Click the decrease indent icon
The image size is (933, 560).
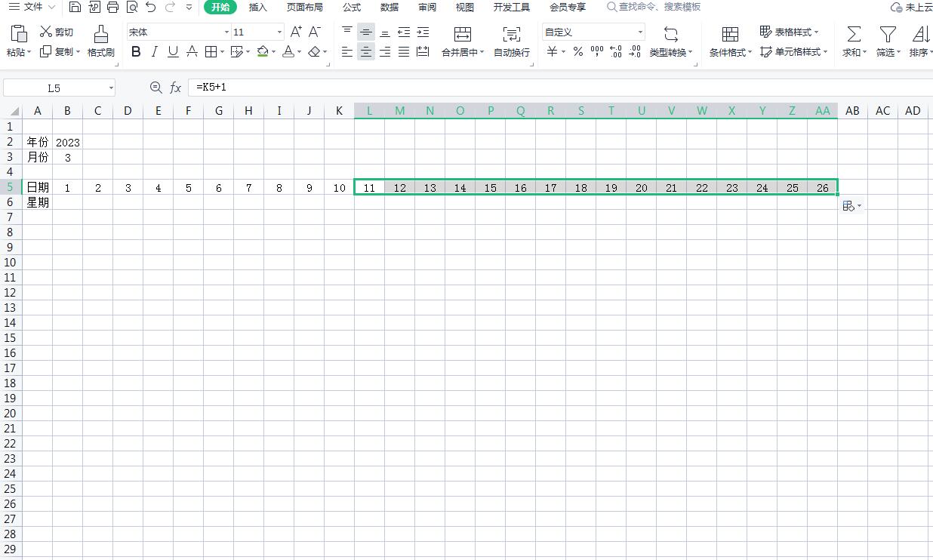404,32
